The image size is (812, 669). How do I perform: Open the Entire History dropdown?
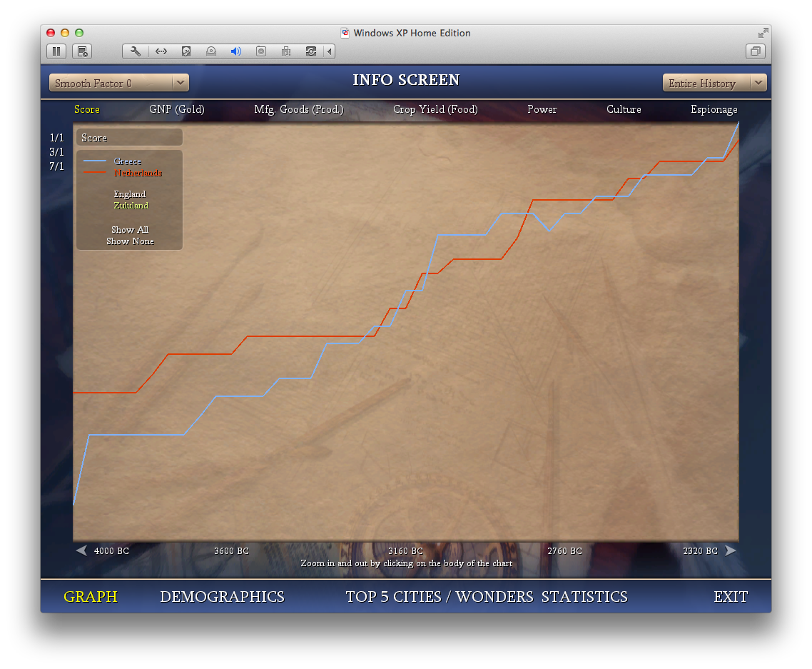(x=715, y=83)
